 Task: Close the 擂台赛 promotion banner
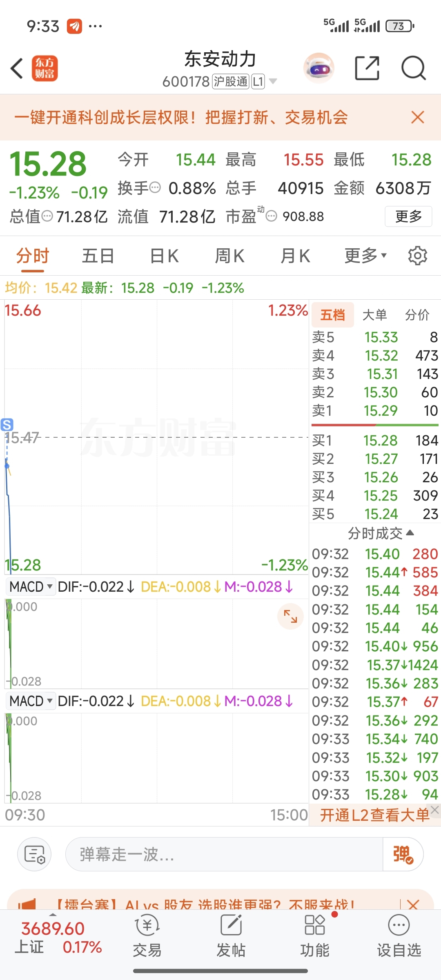click(413, 905)
